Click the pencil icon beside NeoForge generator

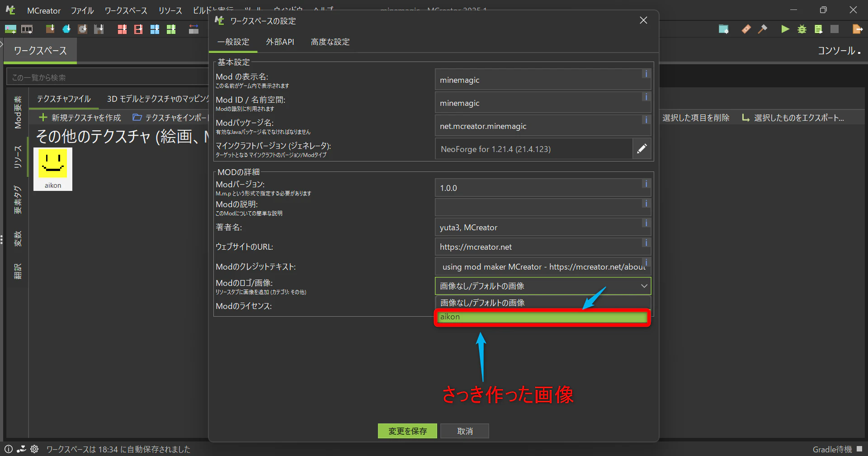642,149
